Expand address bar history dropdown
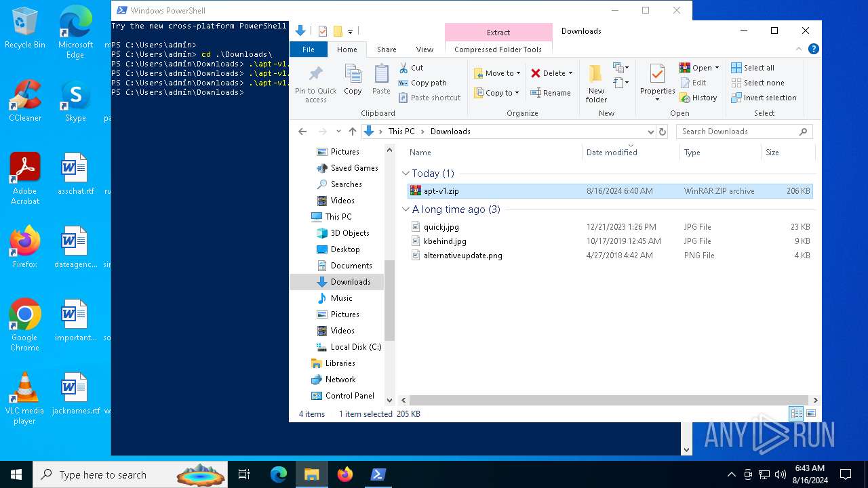 coord(651,131)
